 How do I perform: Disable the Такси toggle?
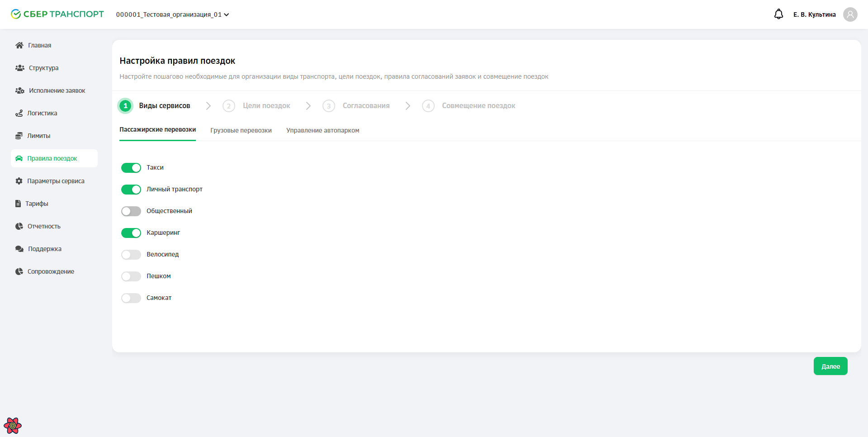[x=131, y=168]
